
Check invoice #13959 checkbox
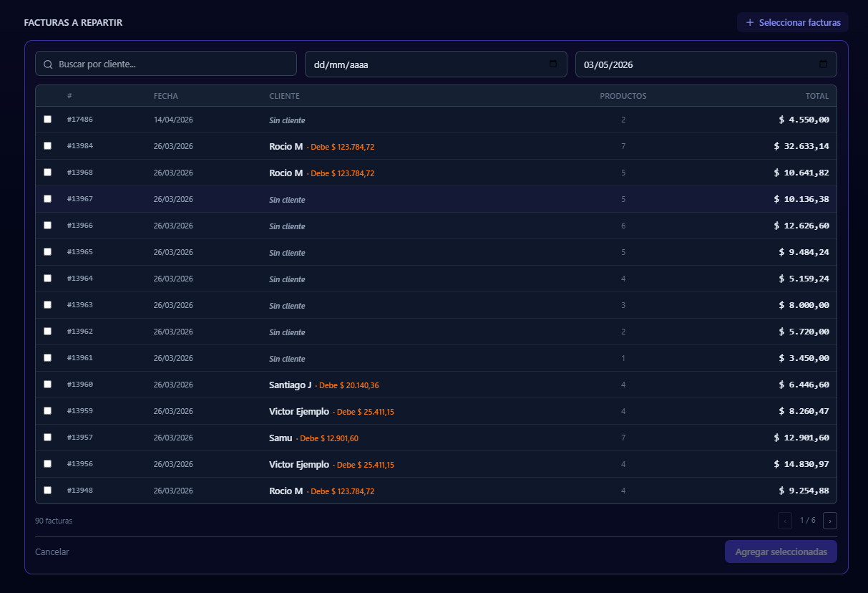click(x=47, y=410)
